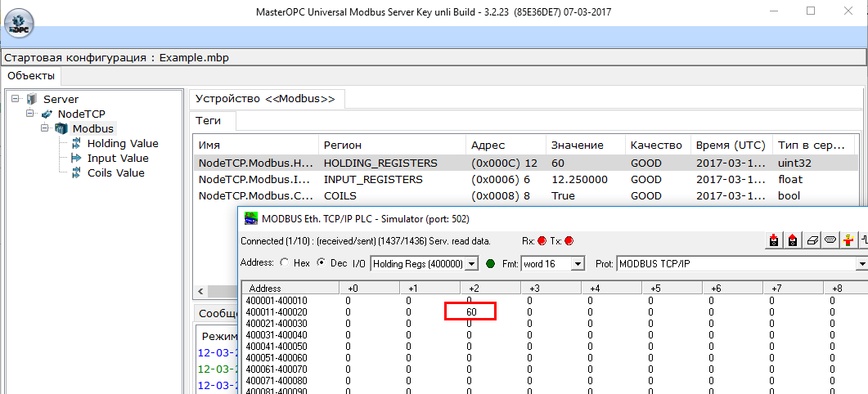Image resolution: width=868 pixels, height=394 pixels.
Task: Click the yellow-red figure toolbar icon
Action: click(x=850, y=240)
